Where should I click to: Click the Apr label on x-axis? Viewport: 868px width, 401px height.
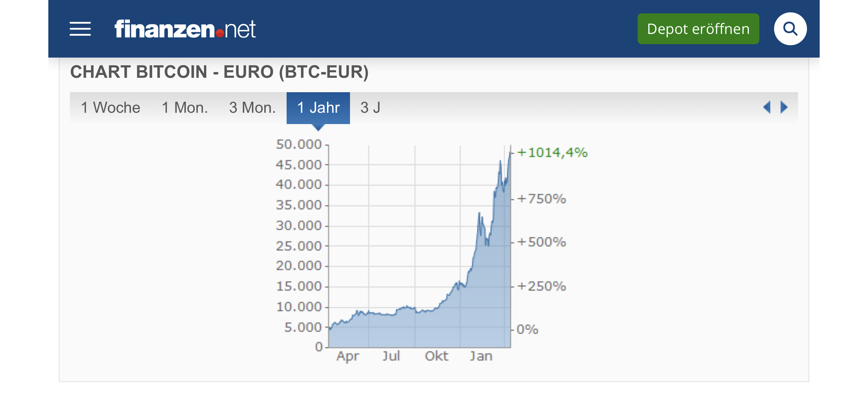click(348, 356)
